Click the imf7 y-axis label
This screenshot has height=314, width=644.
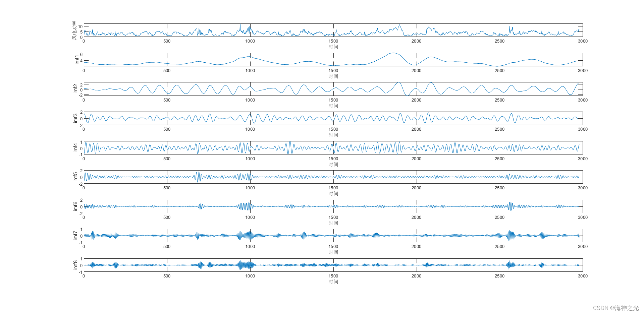pyautogui.click(x=75, y=236)
